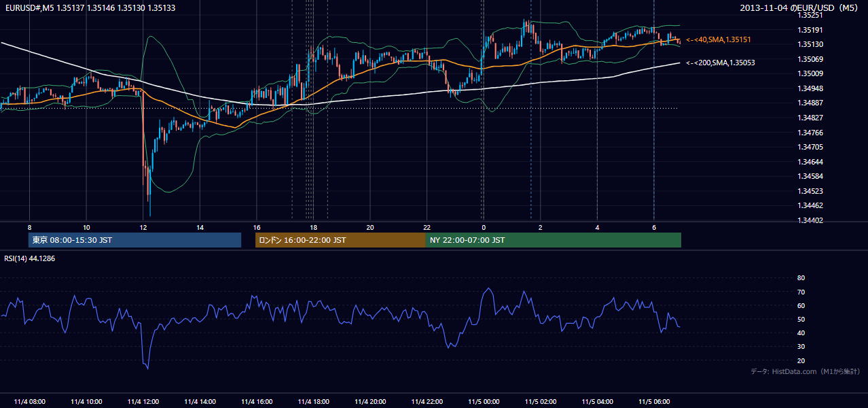Screen dimensions: 868x408
Task: Click the 11/5 06:00 bottom time label
Action: (654, 402)
